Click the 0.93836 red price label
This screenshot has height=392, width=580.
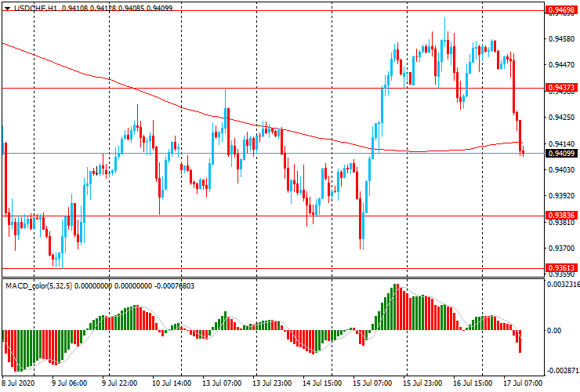coord(560,216)
